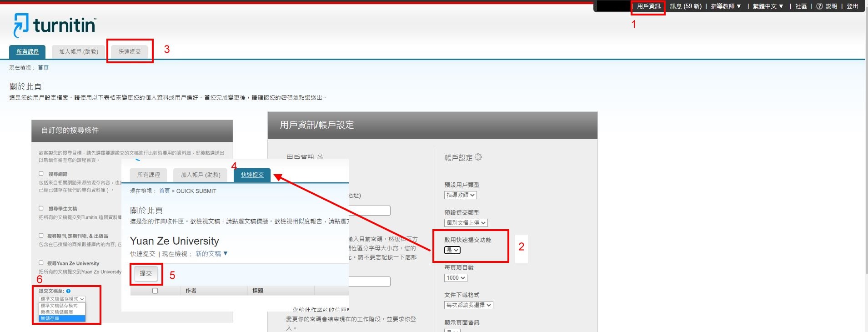Open the 預設提交類型 dropdown showing 個別文檔上傳
This screenshot has width=868, height=332.
[x=466, y=223]
